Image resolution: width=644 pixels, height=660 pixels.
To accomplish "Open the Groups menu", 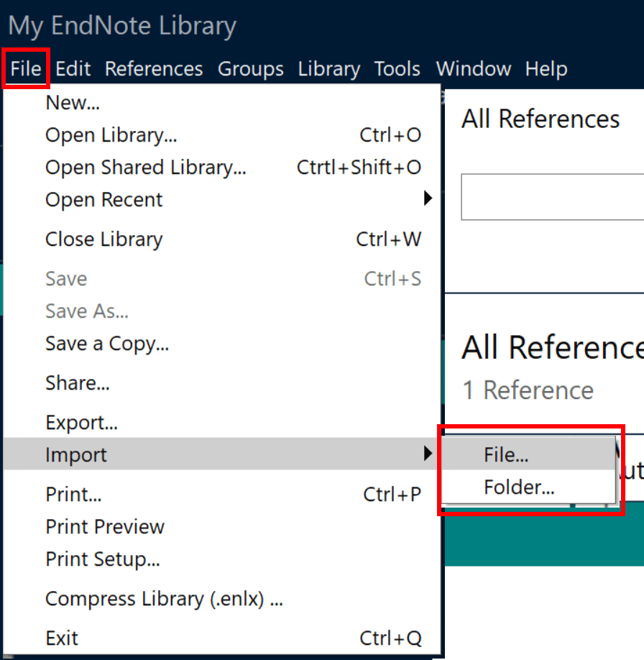I will 251,69.
